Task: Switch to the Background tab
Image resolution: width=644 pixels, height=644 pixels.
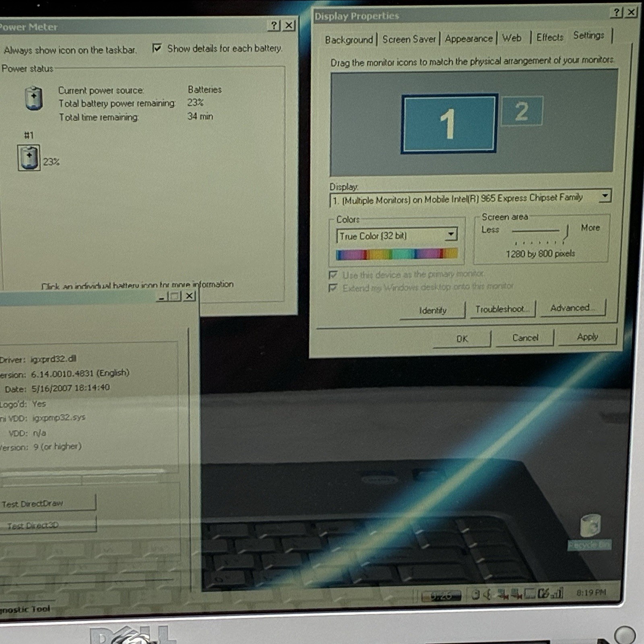Action: (x=349, y=40)
